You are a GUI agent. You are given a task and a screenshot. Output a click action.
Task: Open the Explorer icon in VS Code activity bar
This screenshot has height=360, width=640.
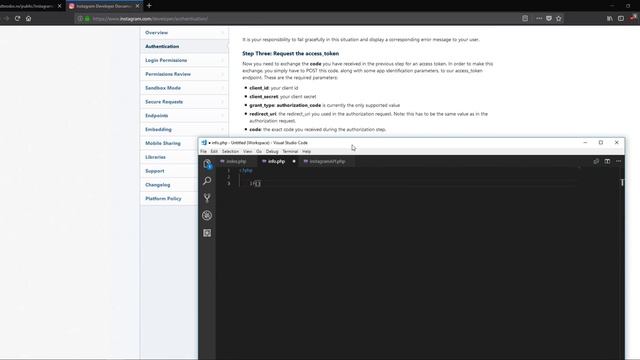207,164
